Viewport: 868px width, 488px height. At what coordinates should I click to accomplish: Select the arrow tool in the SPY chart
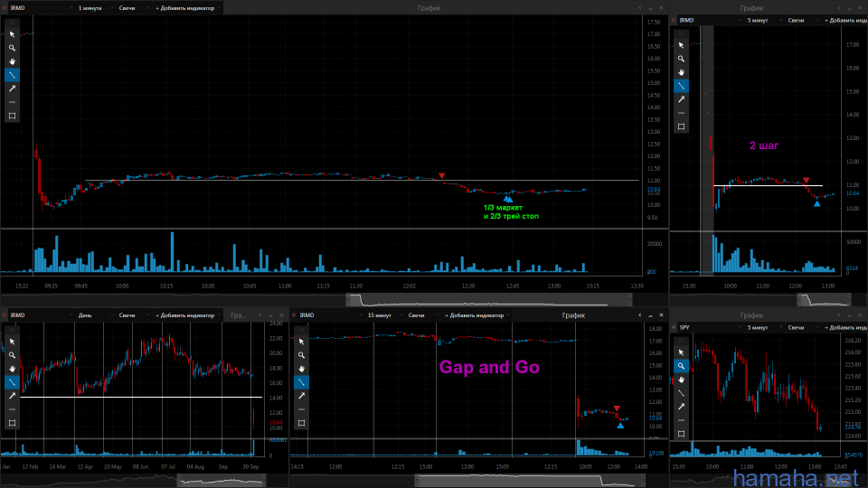tap(682, 407)
